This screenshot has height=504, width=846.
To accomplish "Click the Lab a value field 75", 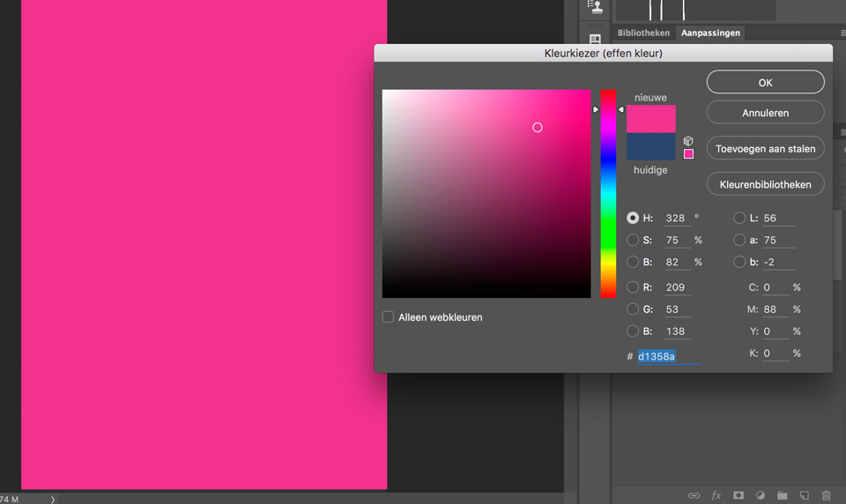I will (x=778, y=241).
